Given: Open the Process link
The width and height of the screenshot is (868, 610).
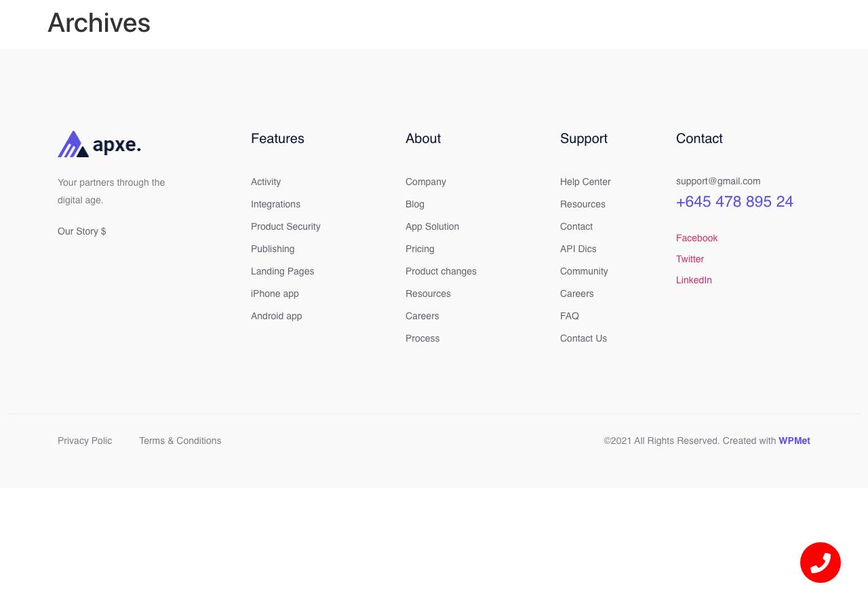Looking at the screenshot, I should click(x=422, y=338).
